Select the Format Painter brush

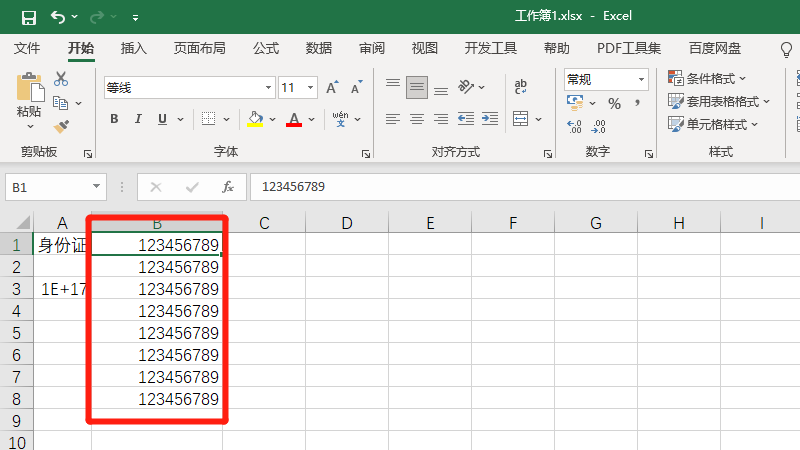[61, 127]
